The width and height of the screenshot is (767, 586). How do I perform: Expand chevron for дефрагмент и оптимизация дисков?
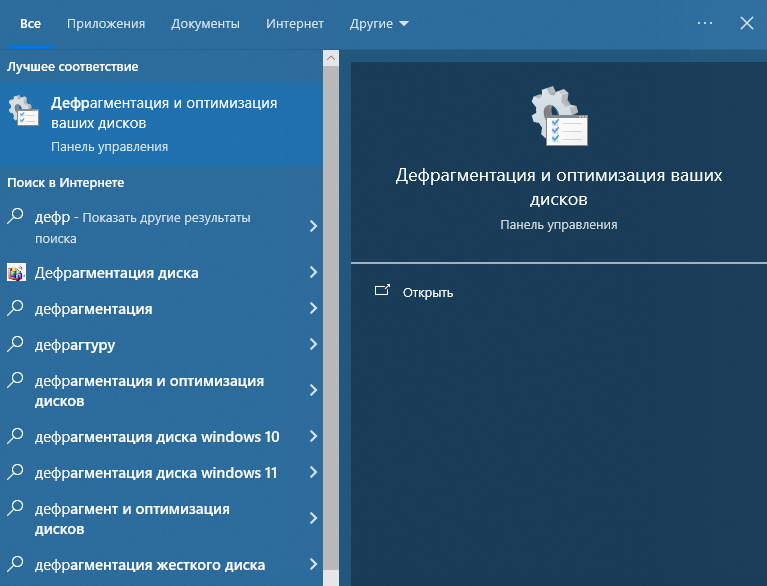click(x=314, y=518)
